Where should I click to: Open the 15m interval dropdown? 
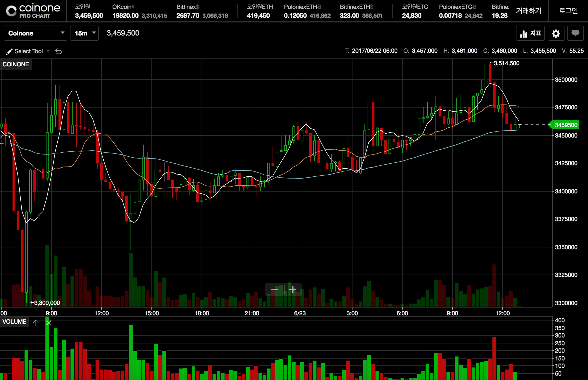[x=84, y=33]
